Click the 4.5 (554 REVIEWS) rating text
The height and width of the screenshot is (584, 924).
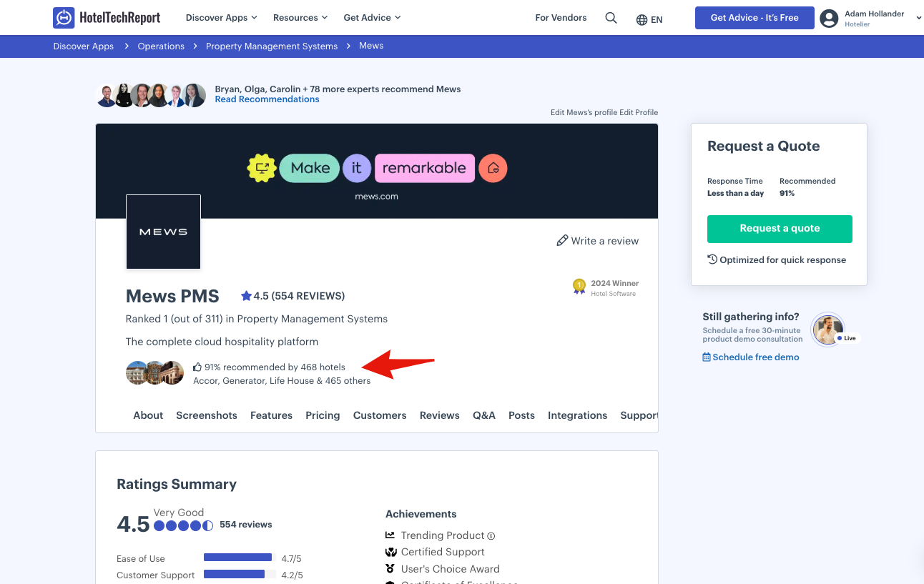pos(299,296)
